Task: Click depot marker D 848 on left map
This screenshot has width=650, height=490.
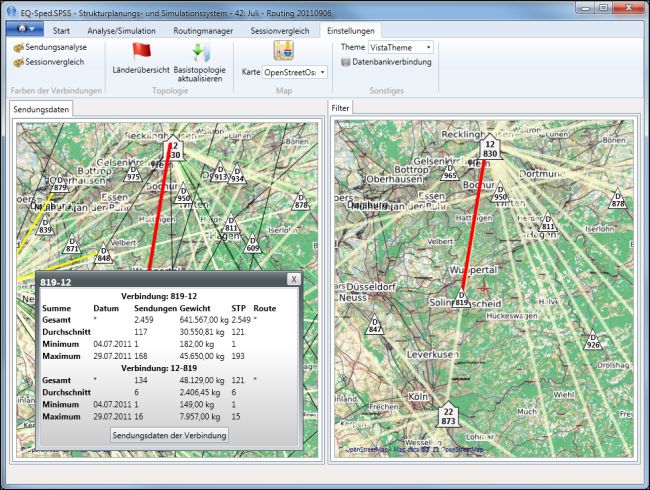Action: [x=104, y=255]
